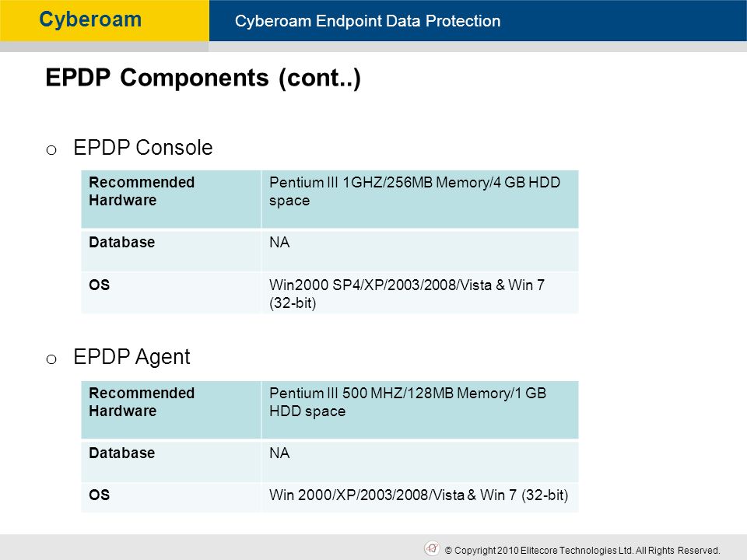
Task: Select the Cyberoam Endpoint Data Protection header title
Action: click(367, 21)
